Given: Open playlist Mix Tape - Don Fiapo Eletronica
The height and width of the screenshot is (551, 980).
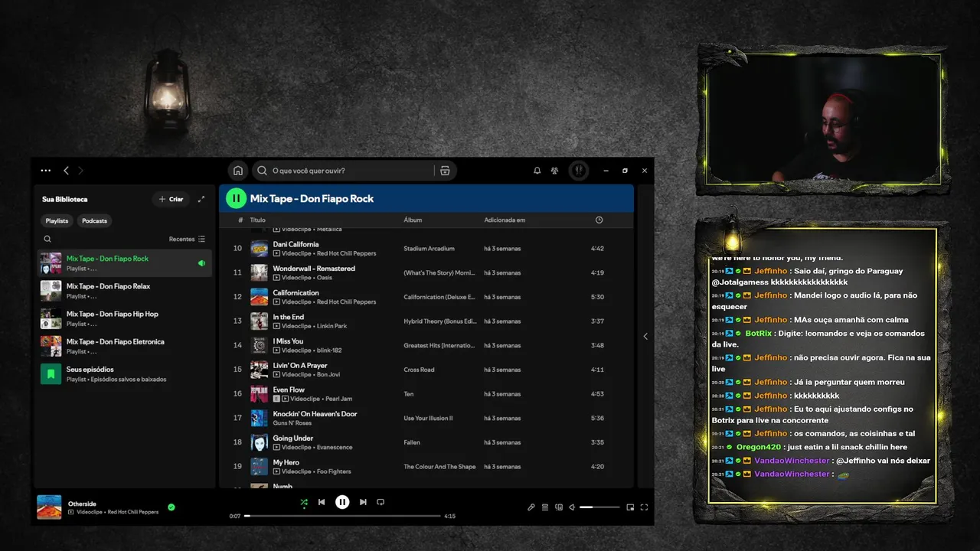Looking at the screenshot, I should [x=125, y=346].
